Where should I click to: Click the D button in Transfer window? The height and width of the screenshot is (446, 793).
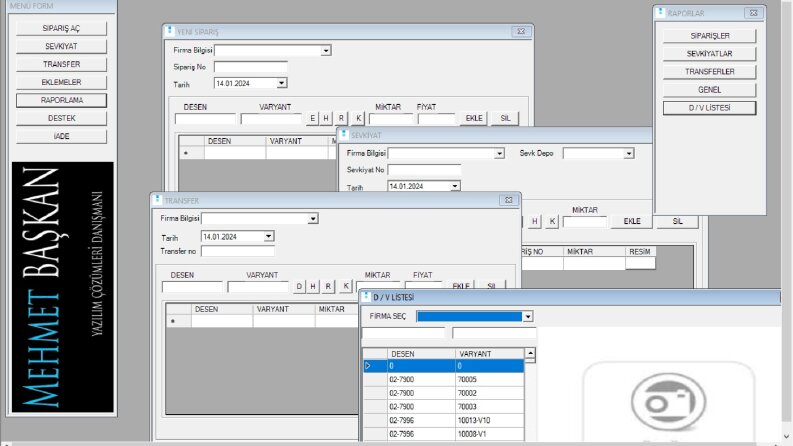(x=299, y=286)
